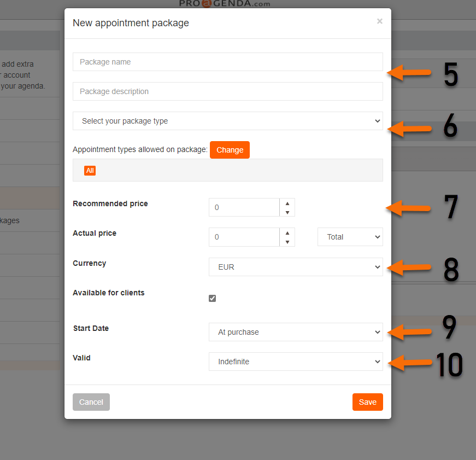476x460 pixels.
Task: Open the Start Date dropdown showing At purchase
Action: point(296,332)
